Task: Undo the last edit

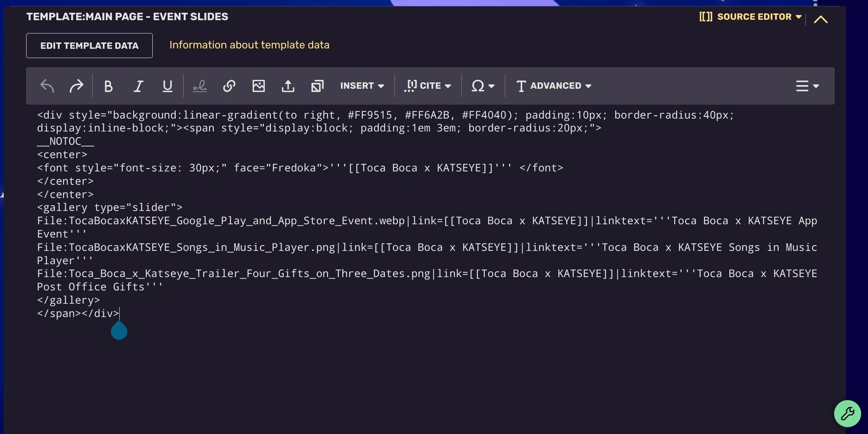Action: pos(47,86)
